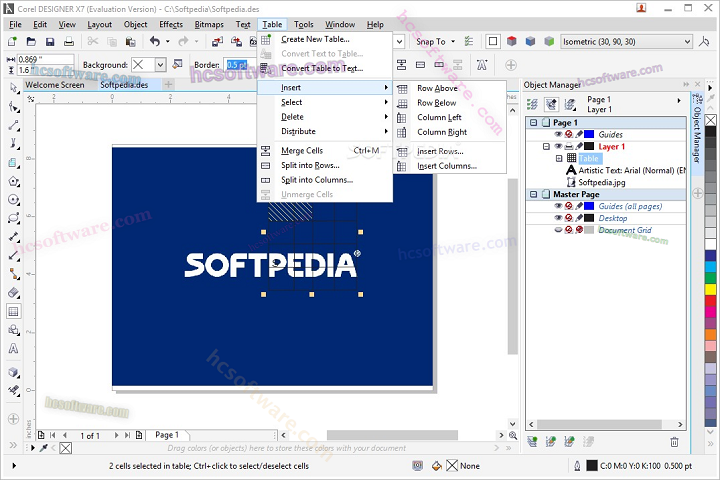Click the zoom magnifier icon below the scrollbar
The image size is (720, 480).
tap(513, 435)
